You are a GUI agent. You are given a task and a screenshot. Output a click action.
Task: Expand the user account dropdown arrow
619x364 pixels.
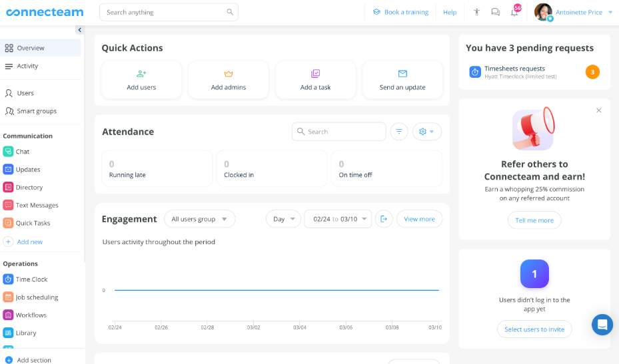pos(610,12)
